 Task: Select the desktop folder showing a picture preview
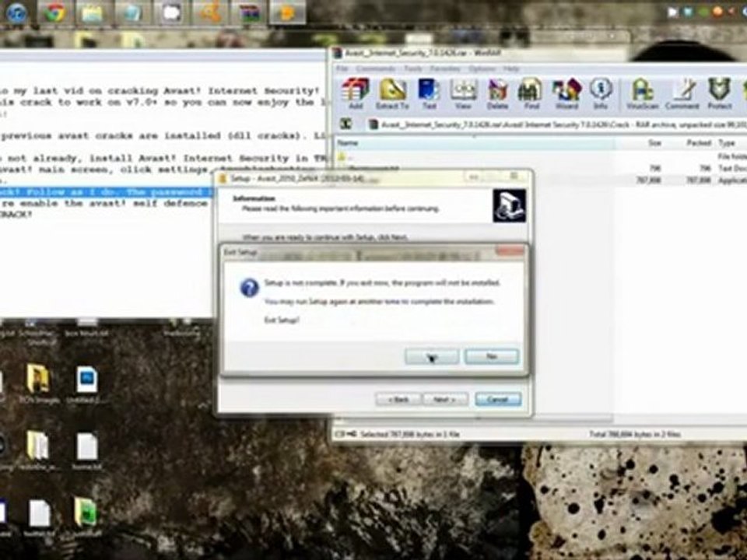37,379
